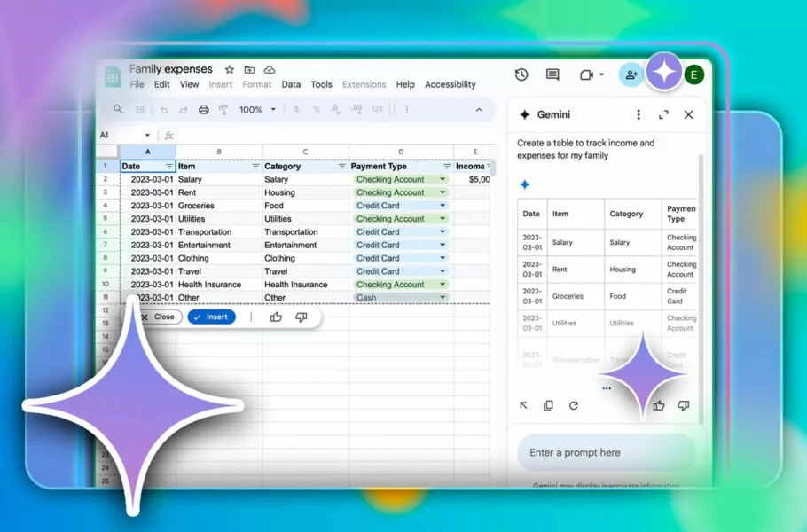The width and height of the screenshot is (807, 532).
Task: Close the Gemini side panel
Action: click(689, 114)
